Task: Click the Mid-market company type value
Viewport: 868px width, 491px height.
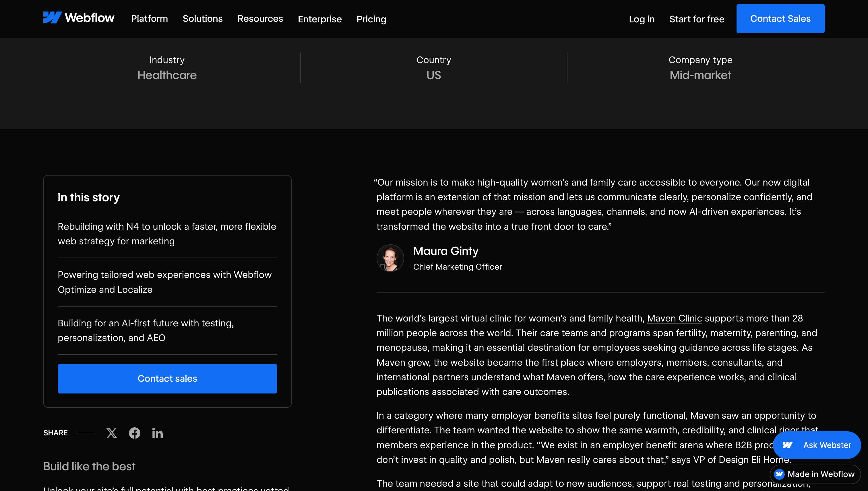Action: (x=700, y=75)
